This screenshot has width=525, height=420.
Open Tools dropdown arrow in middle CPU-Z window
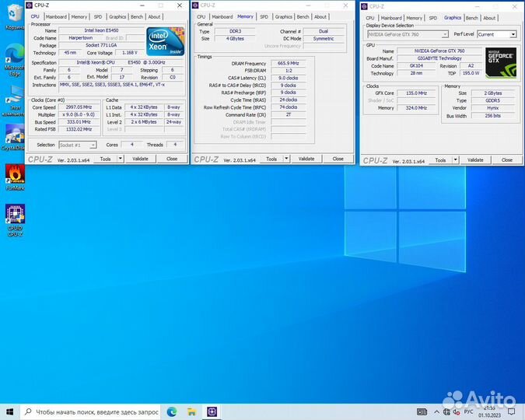coord(286,159)
